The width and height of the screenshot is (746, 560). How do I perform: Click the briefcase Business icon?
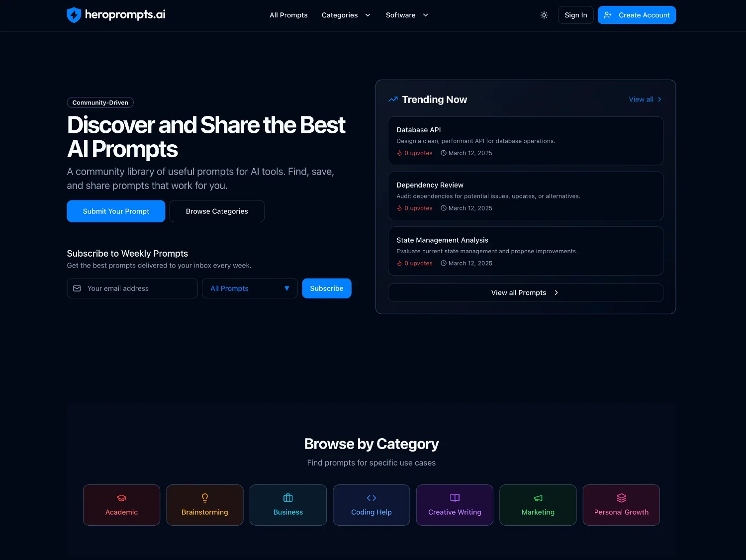click(288, 498)
